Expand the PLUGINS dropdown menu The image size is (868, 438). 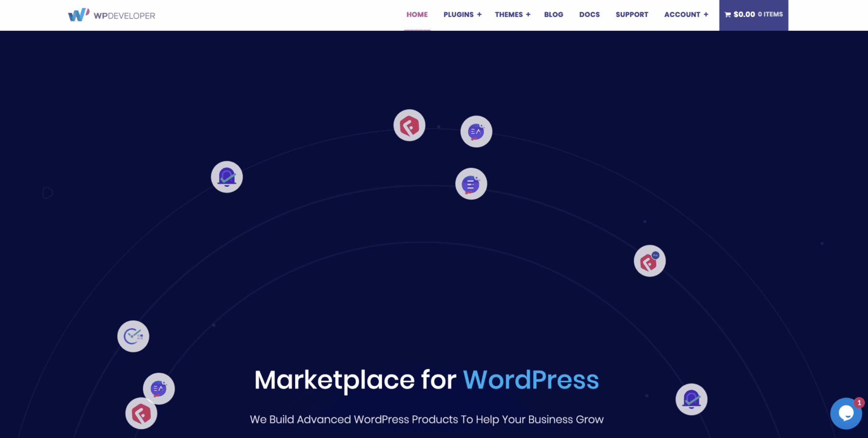[x=461, y=14]
